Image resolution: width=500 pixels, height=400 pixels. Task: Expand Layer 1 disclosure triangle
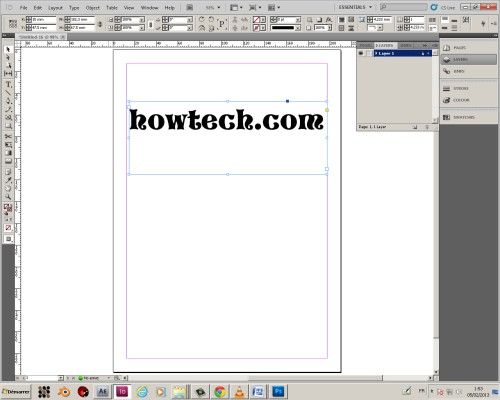tap(376, 53)
